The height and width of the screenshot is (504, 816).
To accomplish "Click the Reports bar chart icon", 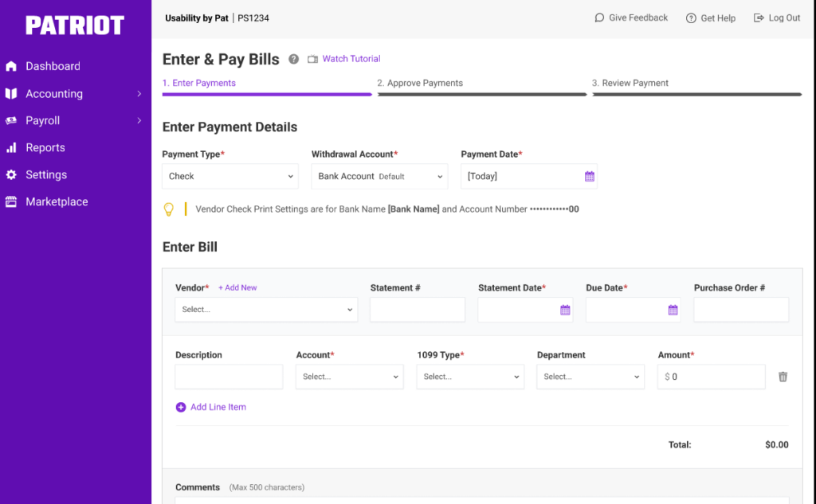I will 11,148.
